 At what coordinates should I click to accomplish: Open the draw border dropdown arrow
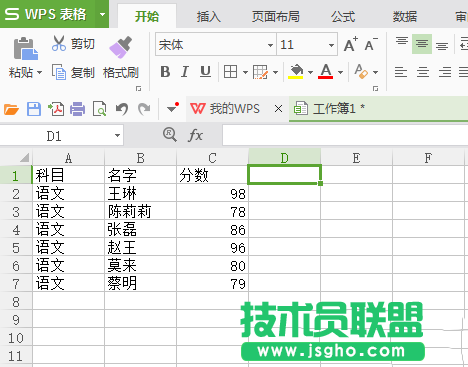(x=275, y=72)
